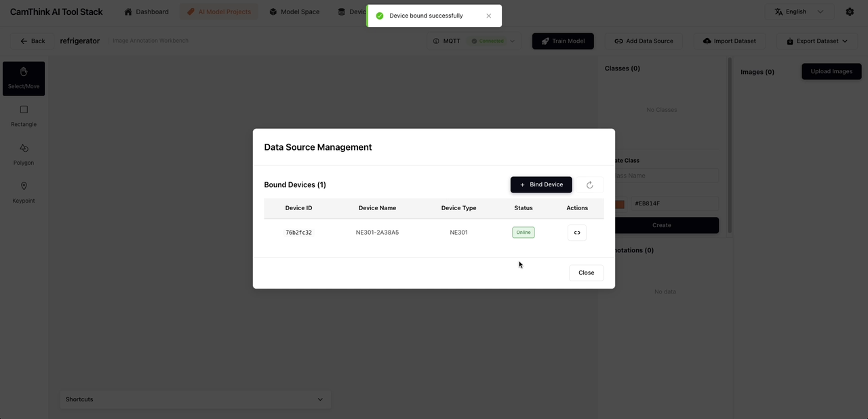Click the Class Name input field
Screen dimensions: 868x419
[x=665, y=176]
